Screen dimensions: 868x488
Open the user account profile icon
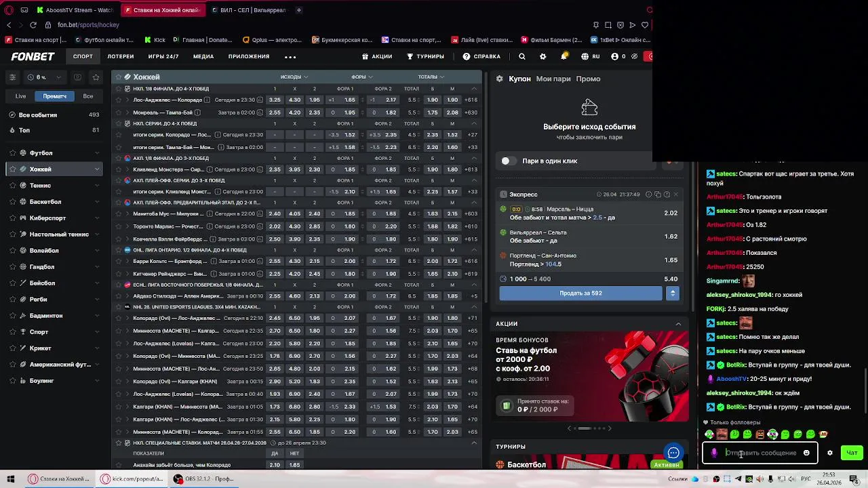point(614,56)
